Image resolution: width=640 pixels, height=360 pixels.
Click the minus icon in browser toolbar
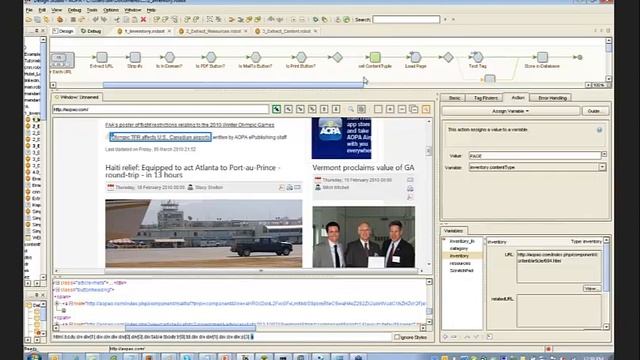(402, 109)
